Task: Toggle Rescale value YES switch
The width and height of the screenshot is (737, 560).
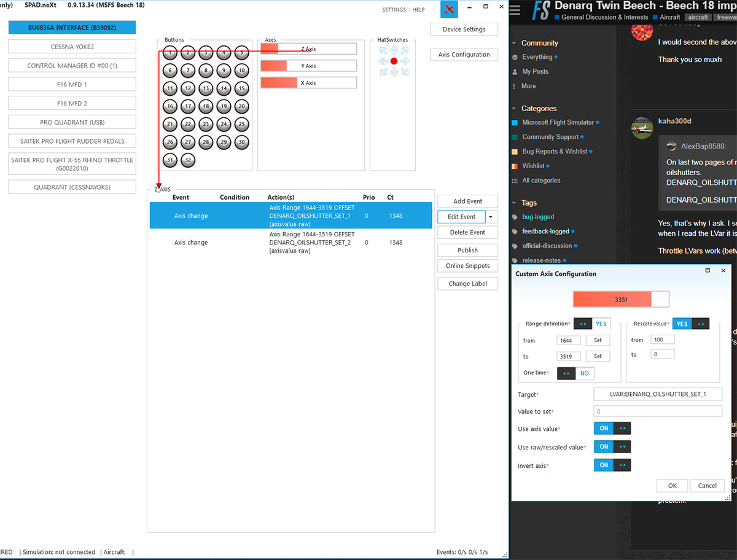Action: tap(691, 324)
